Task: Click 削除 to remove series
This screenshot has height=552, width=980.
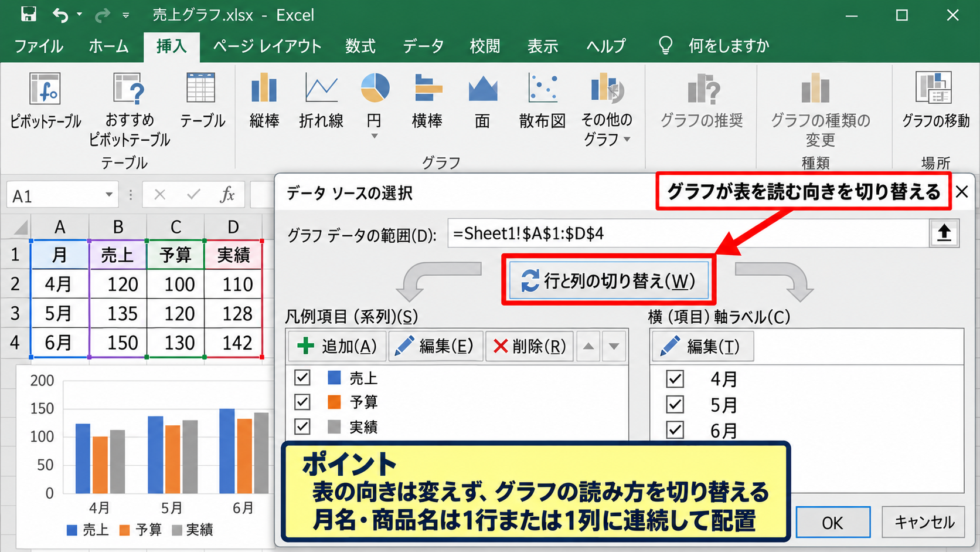Action: (x=529, y=346)
